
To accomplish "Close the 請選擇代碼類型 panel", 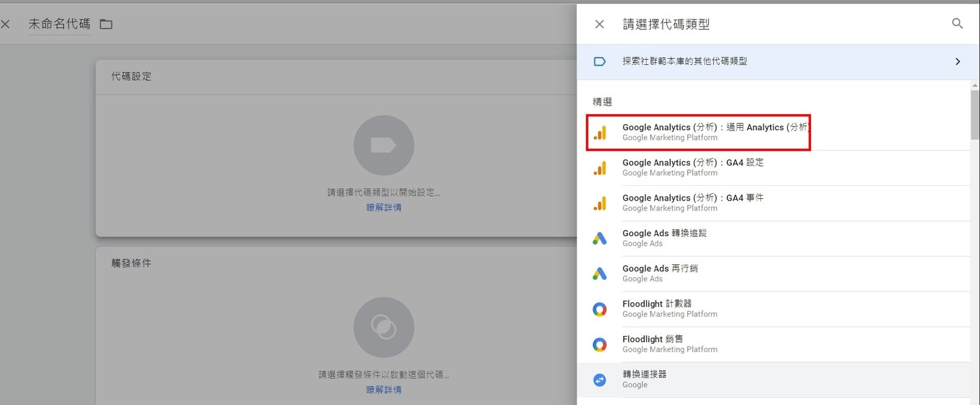I will [600, 24].
